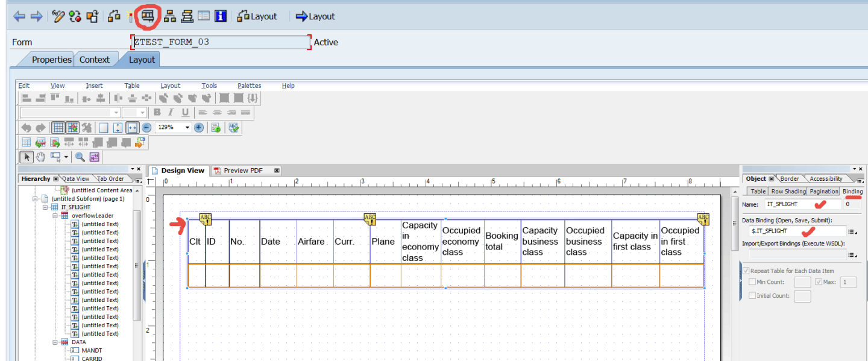
Task: Switch to the Border palette tab
Action: [x=790, y=178]
